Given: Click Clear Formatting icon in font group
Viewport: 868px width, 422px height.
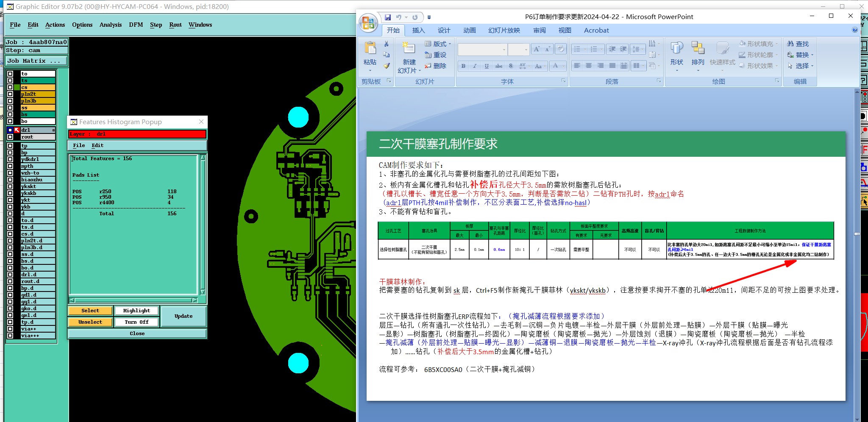Looking at the screenshot, I should point(560,49).
